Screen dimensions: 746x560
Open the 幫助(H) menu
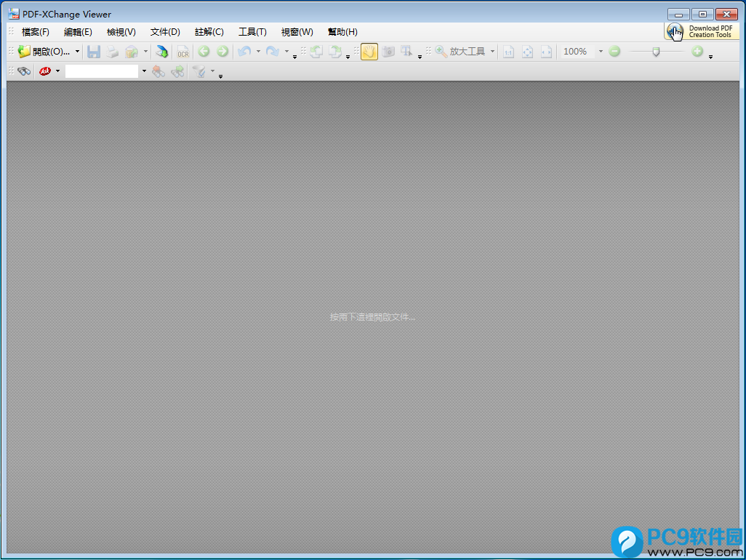(x=342, y=32)
